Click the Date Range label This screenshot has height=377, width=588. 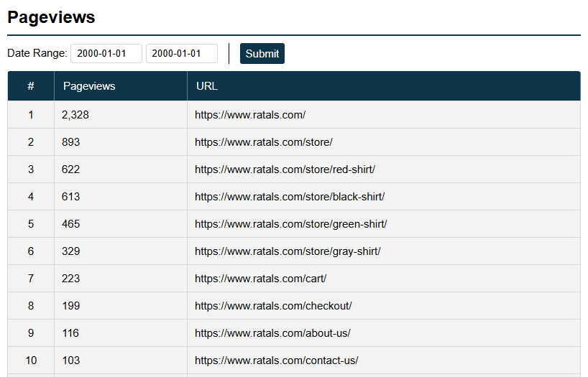click(37, 53)
